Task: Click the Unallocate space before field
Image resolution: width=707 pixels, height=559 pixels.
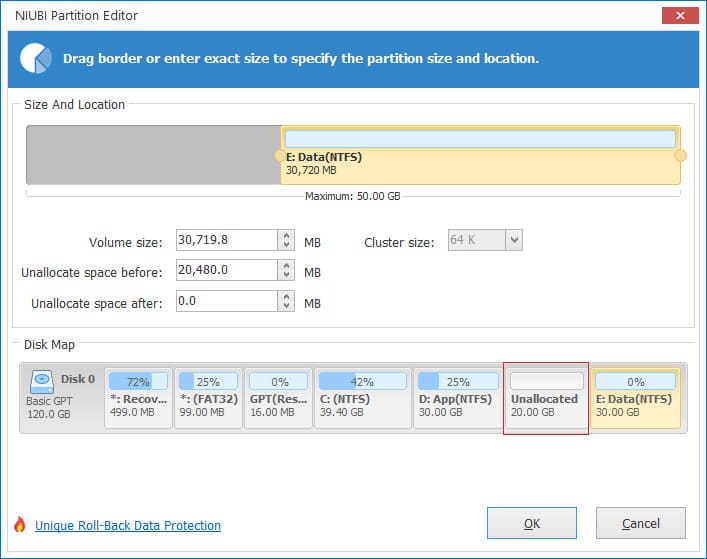Action: (225, 271)
